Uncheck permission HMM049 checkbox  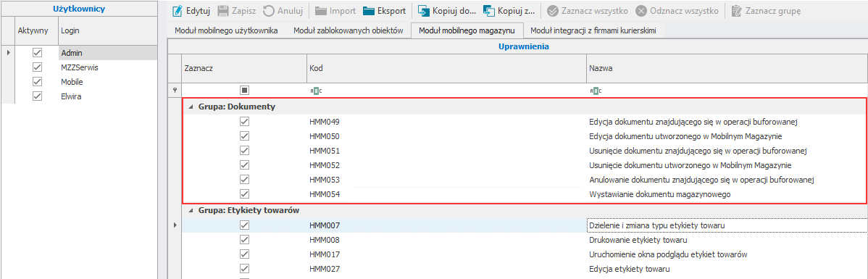pyautogui.click(x=244, y=121)
